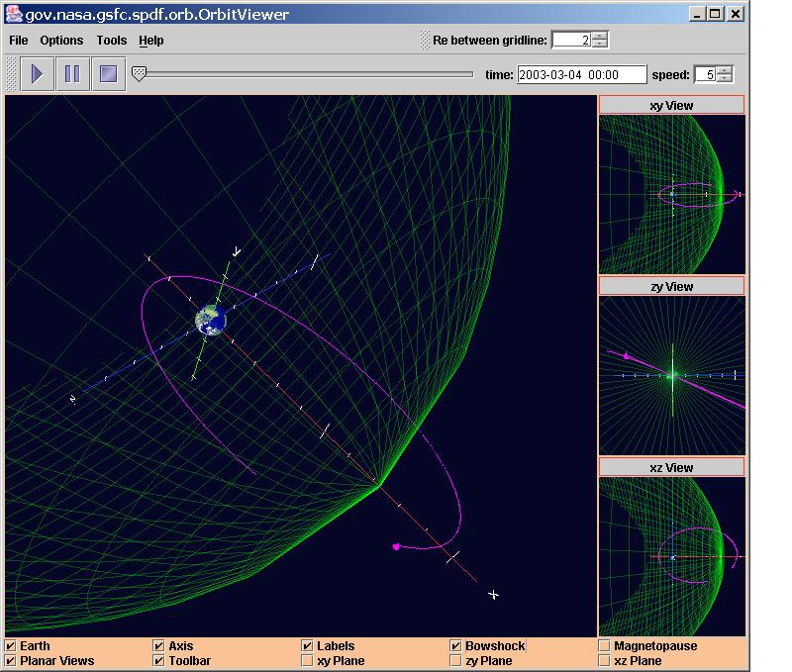Open the Options menu
The width and height of the screenshot is (792, 672).
[x=61, y=41]
